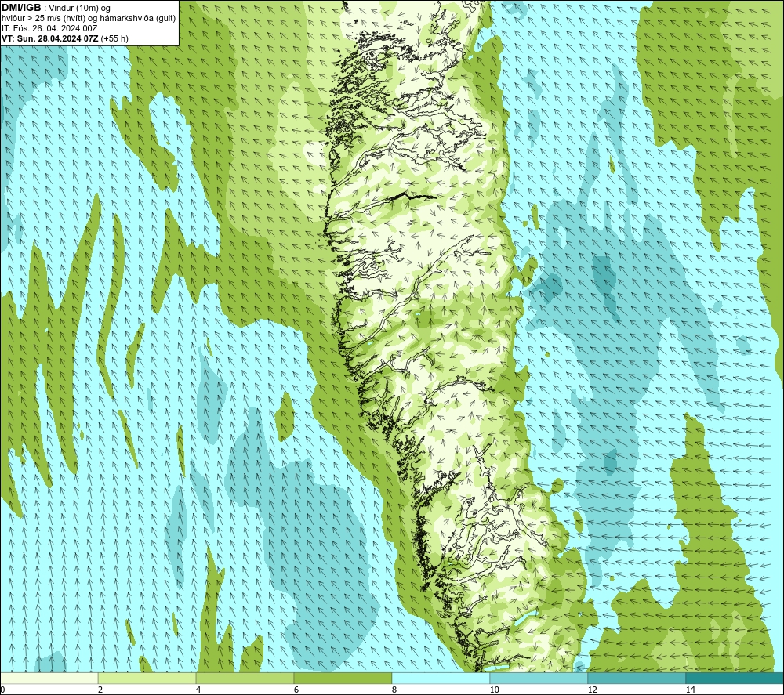Click the 'VT: Sun. 28.04.2024 07Z' valid time
This screenshot has height=695, width=784.
coord(50,38)
